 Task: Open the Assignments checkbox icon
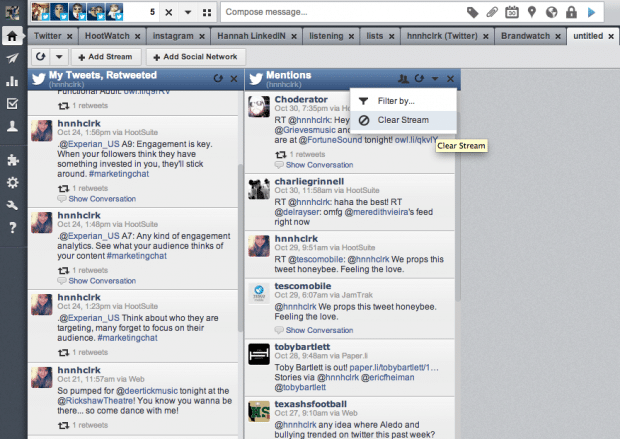tap(12, 104)
